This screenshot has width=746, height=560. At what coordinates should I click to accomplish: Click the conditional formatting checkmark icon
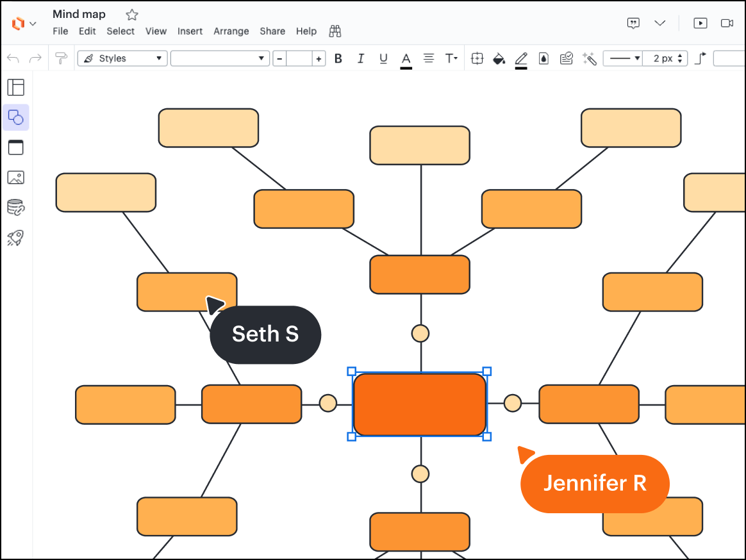point(566,58)
